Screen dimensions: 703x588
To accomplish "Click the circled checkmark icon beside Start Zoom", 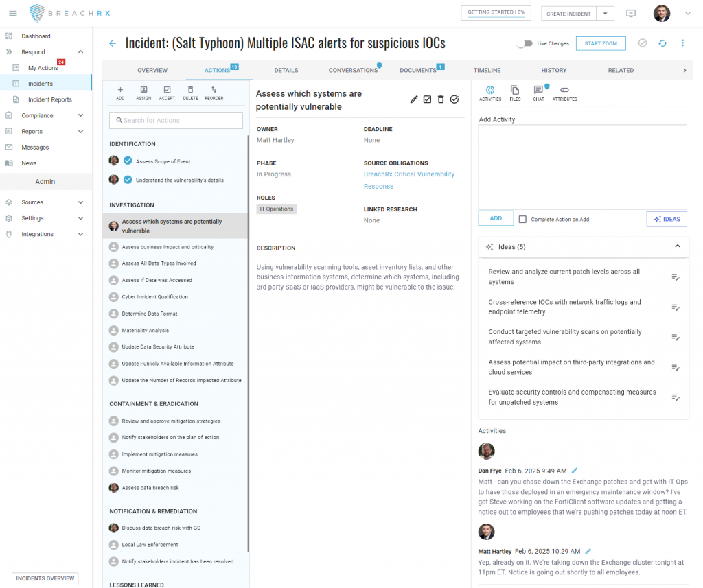I will pos(643,43).
